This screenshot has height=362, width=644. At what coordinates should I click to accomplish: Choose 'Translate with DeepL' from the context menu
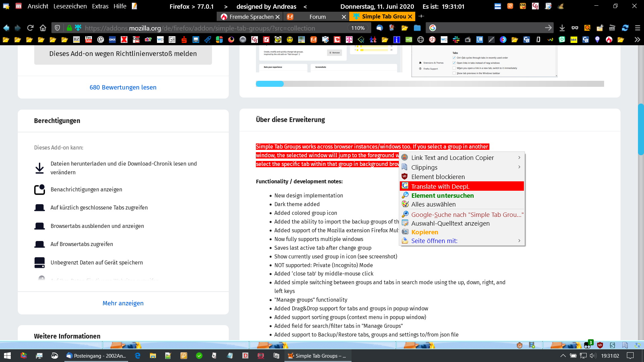pyautogui.click(x=440, y=186)
